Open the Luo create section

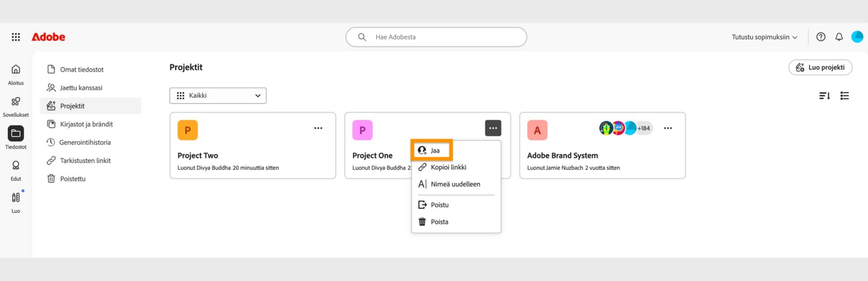16,203
